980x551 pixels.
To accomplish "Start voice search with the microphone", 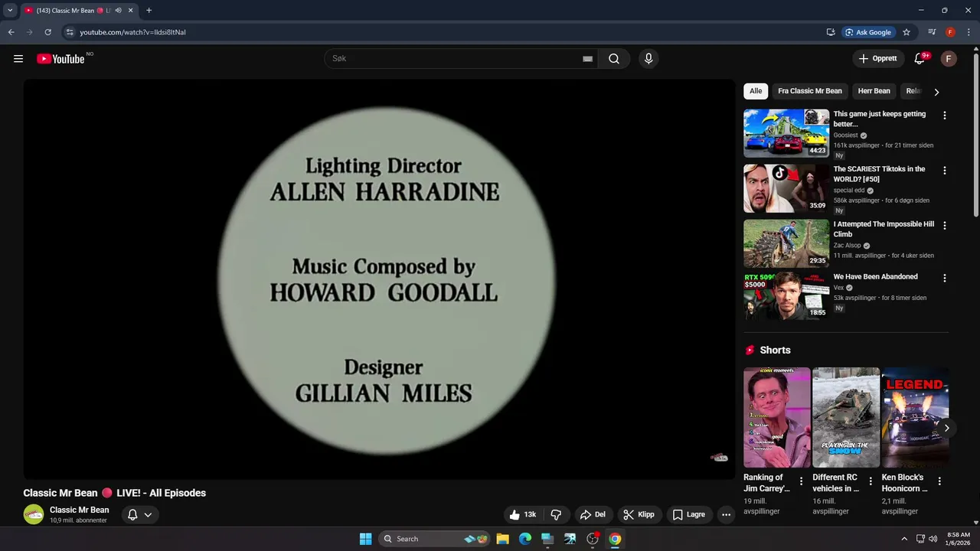I will click(x=648, y=59).
